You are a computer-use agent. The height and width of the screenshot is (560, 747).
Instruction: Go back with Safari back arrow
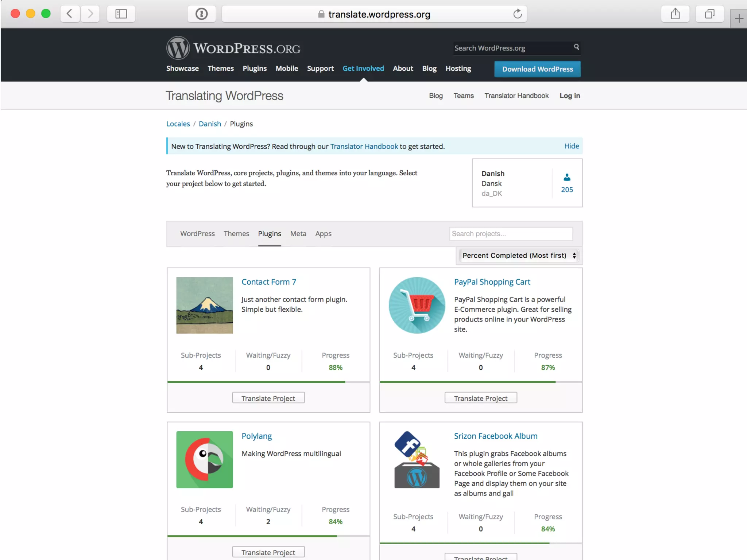pyautogui.click(x=70, y=14)
